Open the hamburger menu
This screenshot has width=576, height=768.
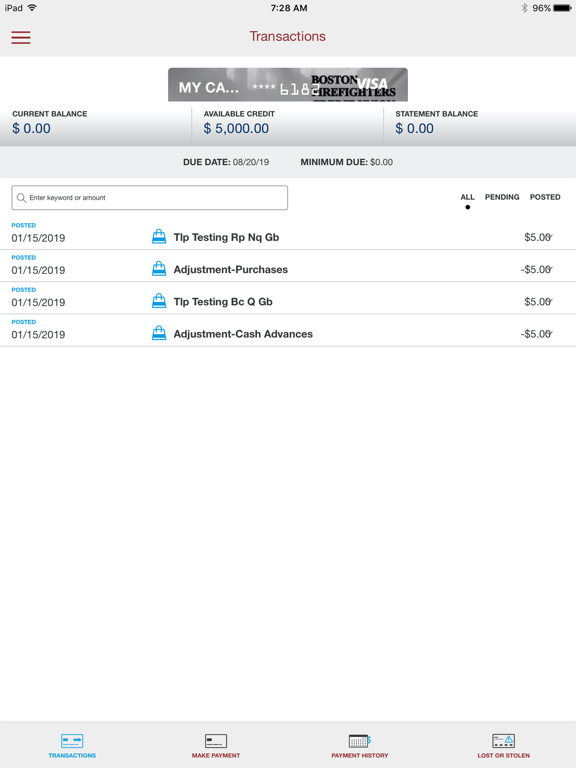pyautogui.click(x=21, y=37)
